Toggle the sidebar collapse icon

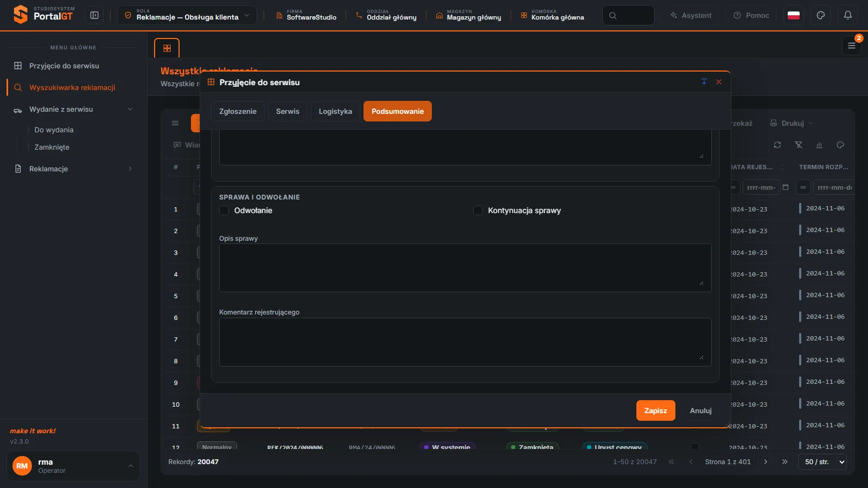tap(94, 15)
